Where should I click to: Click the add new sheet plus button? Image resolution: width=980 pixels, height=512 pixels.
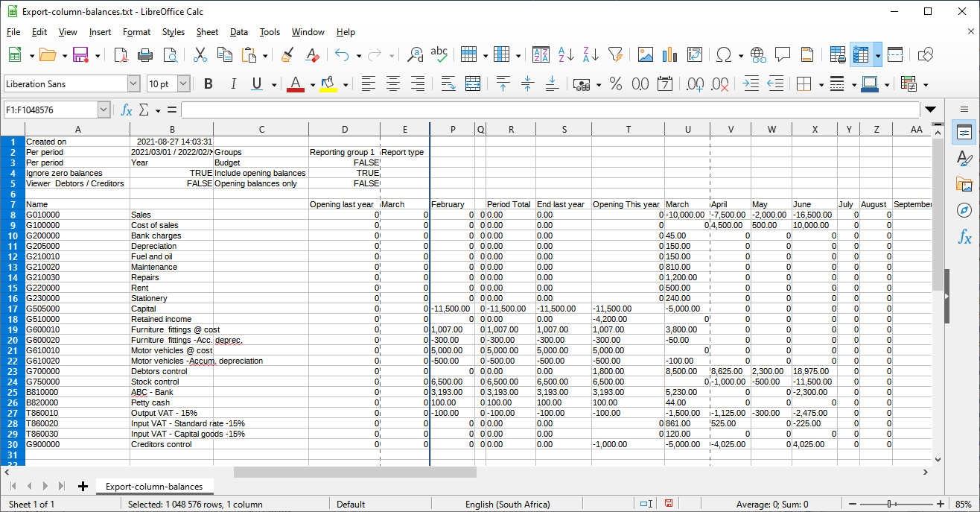click(x=83, y=487)
